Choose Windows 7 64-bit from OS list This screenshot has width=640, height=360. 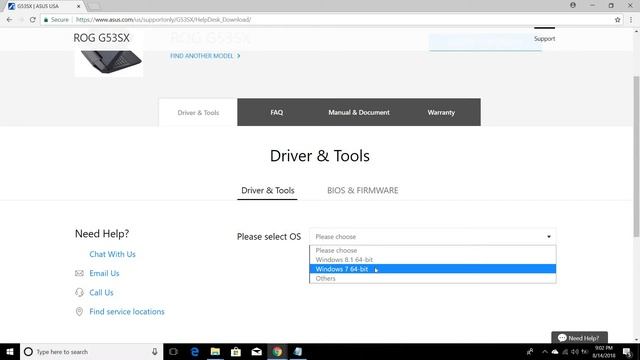(x=433, y=269)
